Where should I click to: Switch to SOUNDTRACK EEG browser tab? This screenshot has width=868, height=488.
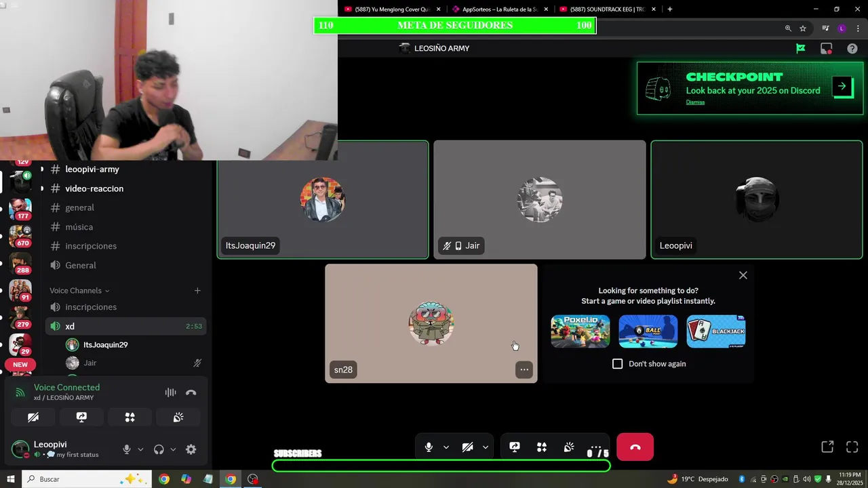(608, 9)
